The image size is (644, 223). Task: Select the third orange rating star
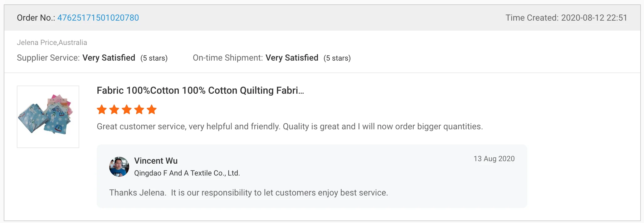tap(127, 110)
